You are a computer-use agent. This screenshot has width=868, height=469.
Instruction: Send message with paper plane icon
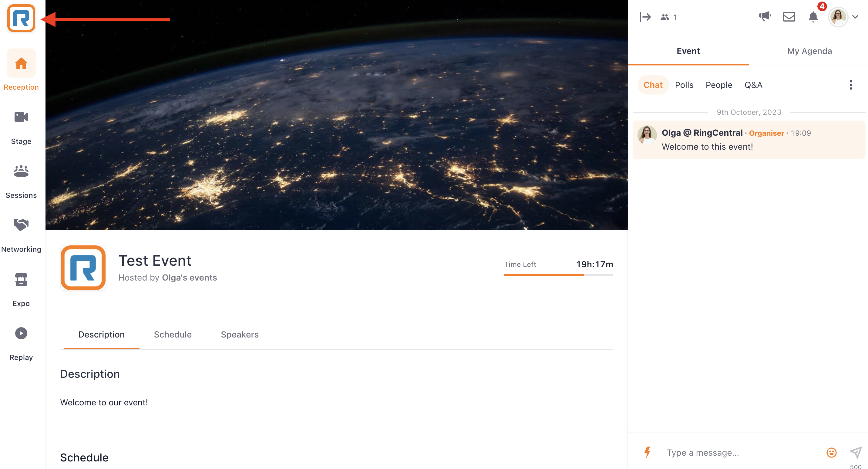[x=856, y=453]
